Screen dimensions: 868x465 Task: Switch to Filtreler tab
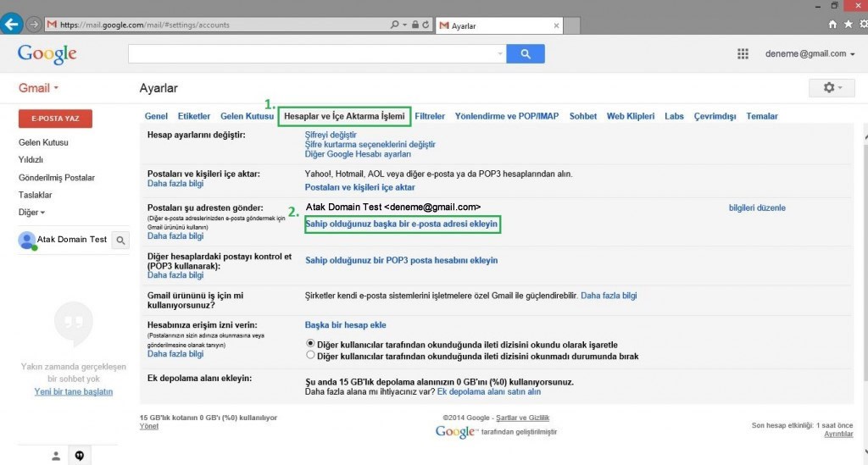tap(430, 116)
